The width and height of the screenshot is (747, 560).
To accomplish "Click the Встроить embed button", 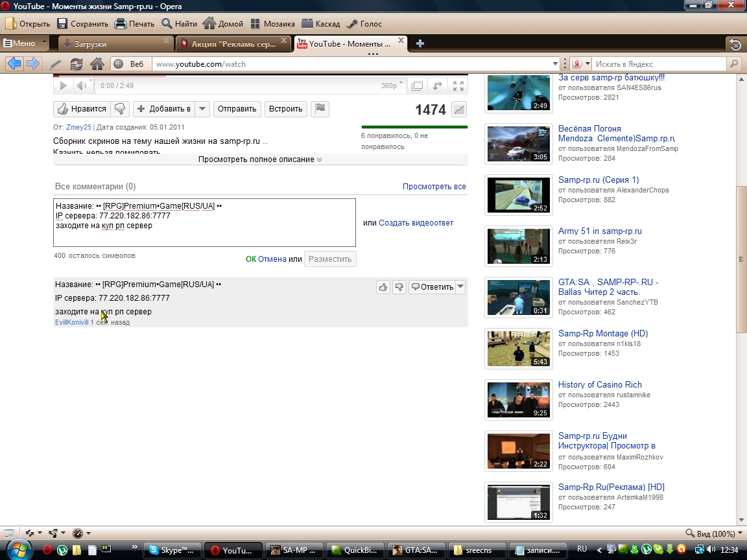I will (285, 109).
